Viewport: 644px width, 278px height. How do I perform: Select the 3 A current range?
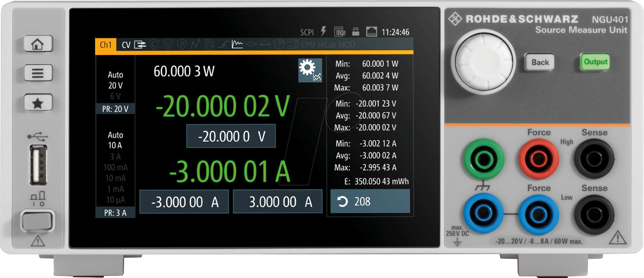115,157
